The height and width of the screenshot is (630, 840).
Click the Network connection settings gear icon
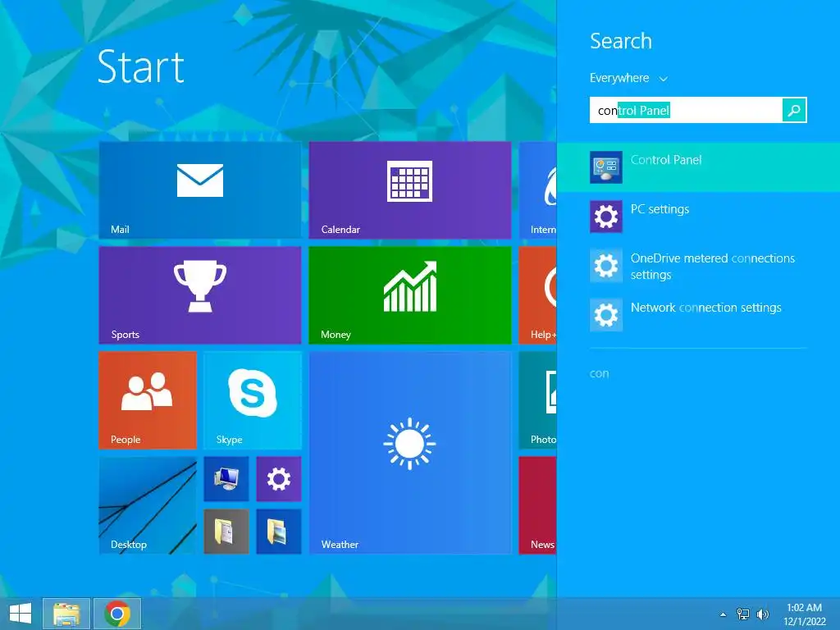[606, 315]
